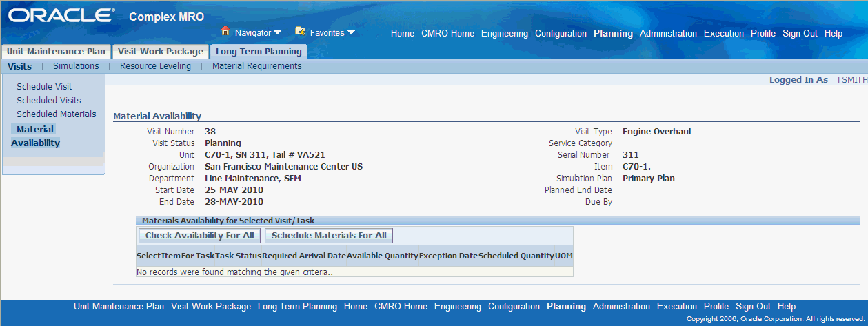The image size is (868, 326).
Task: Click Sign Out in the footer
Action: pyautogui.click(x=753, y=307)
